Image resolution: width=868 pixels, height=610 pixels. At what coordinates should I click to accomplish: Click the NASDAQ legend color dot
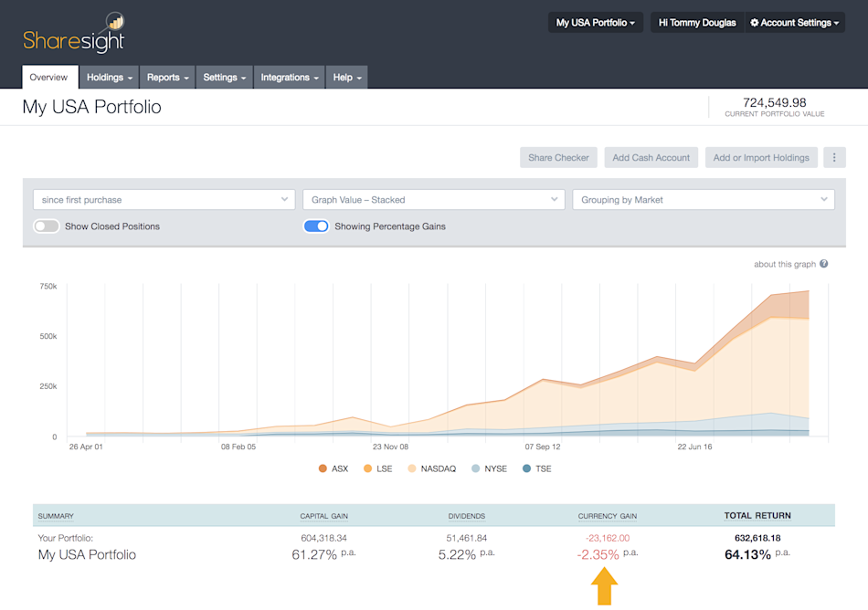412,468
